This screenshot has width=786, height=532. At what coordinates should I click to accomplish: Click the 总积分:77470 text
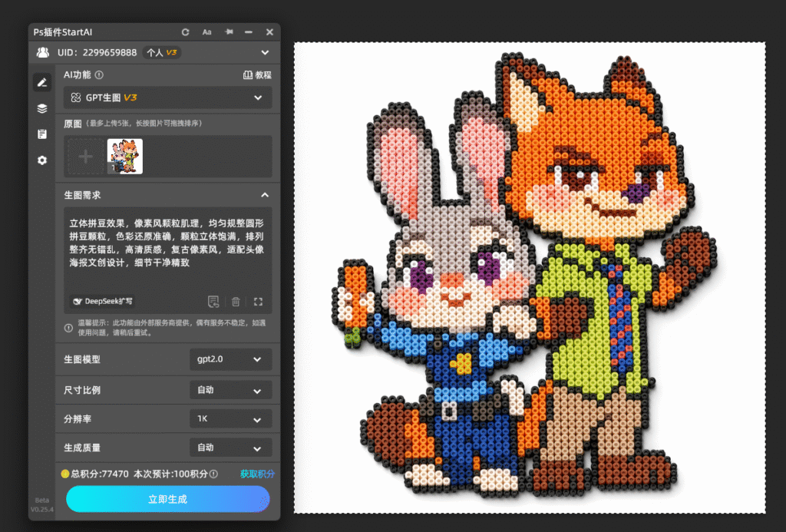pyautogui.click(x=100, y=474)
